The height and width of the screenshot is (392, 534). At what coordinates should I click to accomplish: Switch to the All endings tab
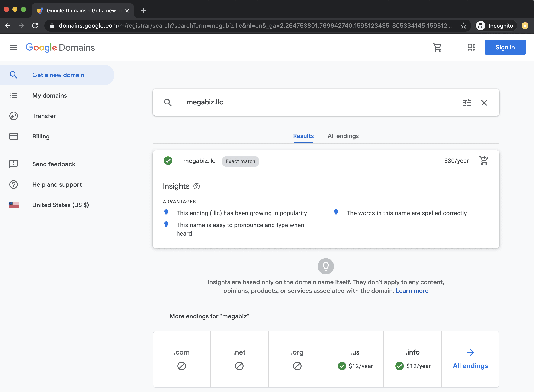[343, 136]
